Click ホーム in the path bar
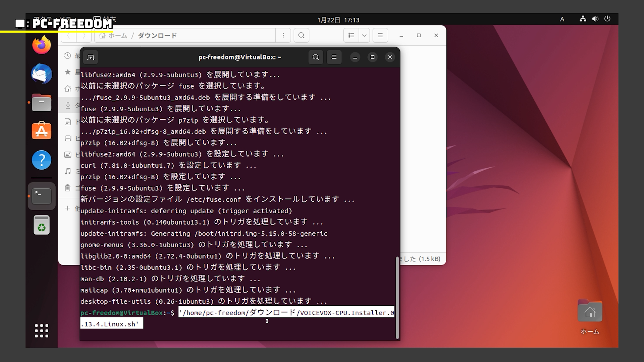 [x=117, y=36]
